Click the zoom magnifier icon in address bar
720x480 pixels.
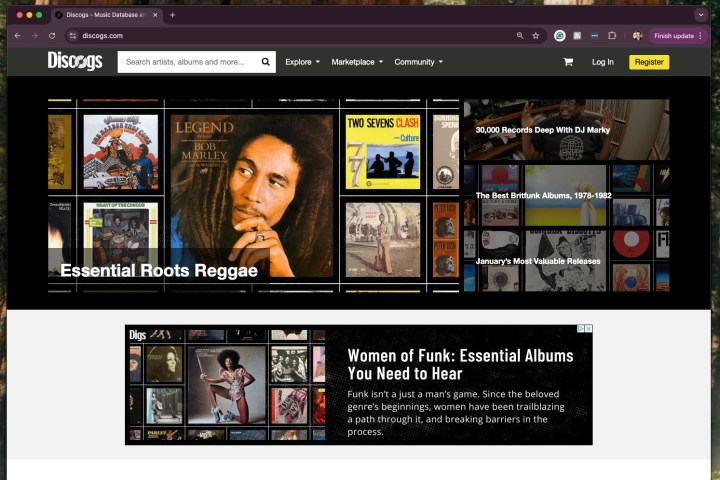[x=520, y=35]
